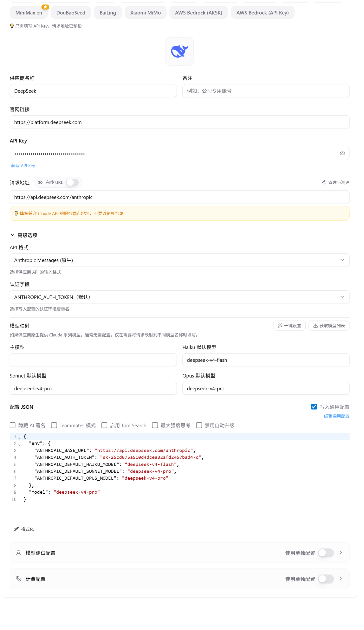Click the text 只需填写 API Key，请求地址已预设
364x630 pixels.
tap(48, 26)
